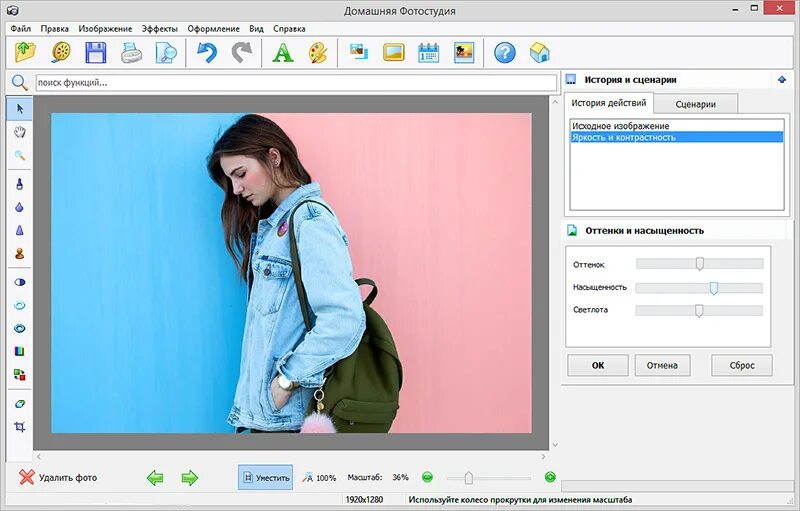
Task: Select the green letter A text tool
Action: point(283,52)
